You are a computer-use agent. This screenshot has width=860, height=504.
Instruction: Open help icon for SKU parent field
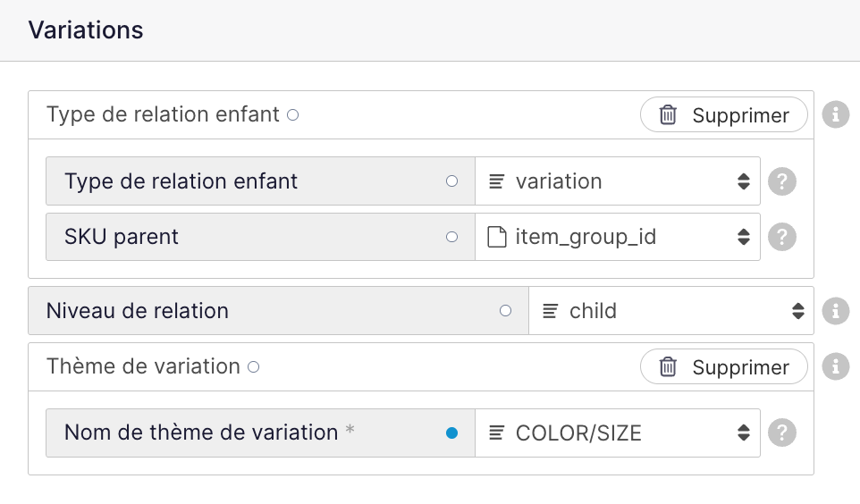coord(782,237)
